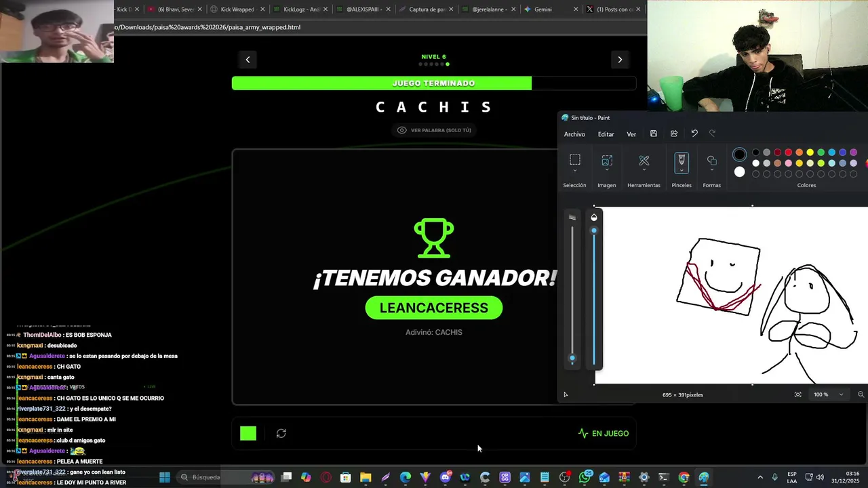Click the LEANCACERESS winner button

pyautogui.click(x=434, y=308)
